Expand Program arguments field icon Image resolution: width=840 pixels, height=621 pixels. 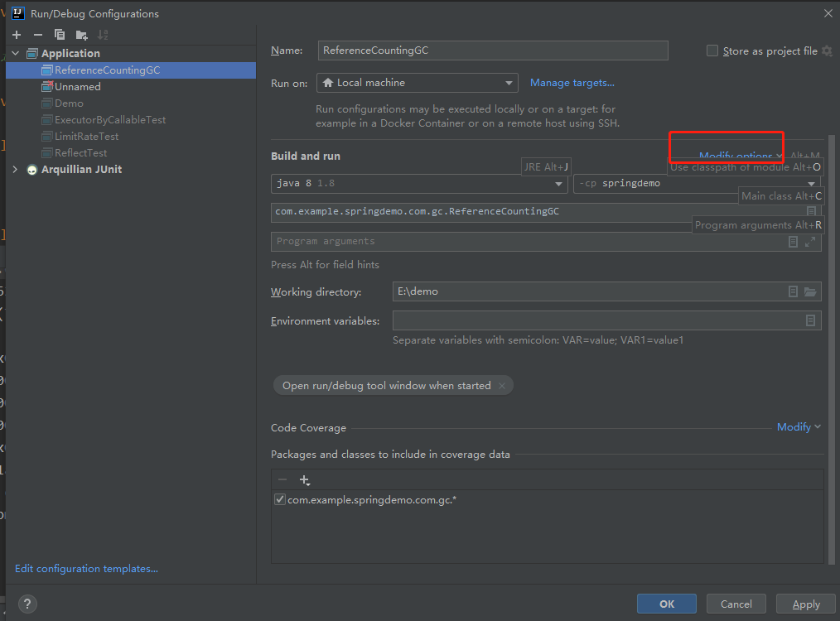click(810, 242)
